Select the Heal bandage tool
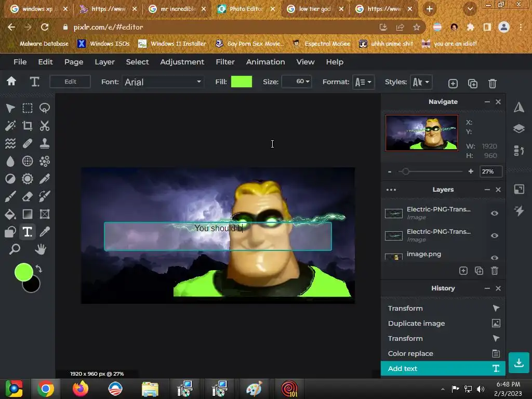The image size is (532, 399). pos(28,143)
